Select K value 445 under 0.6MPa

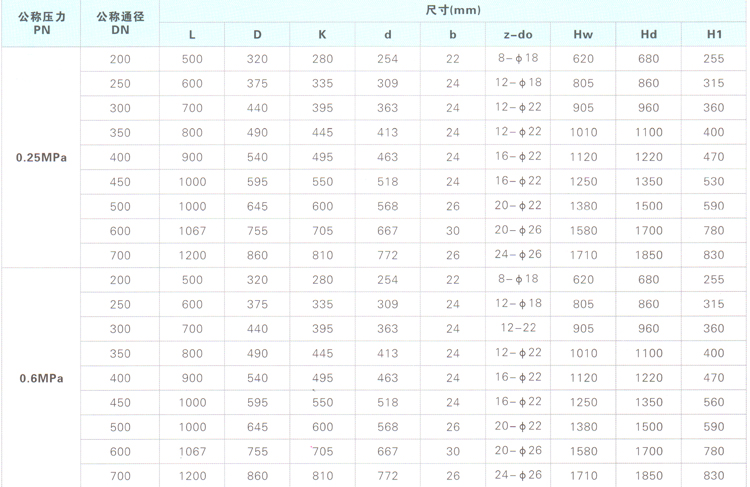322,354
